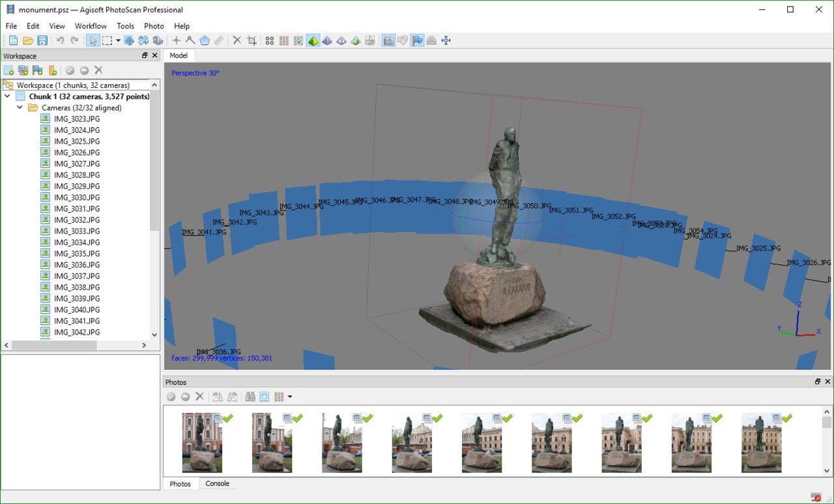Select the Navigation arrow tool
Viewport: 834px width, 504px height.
click(93, 40)
